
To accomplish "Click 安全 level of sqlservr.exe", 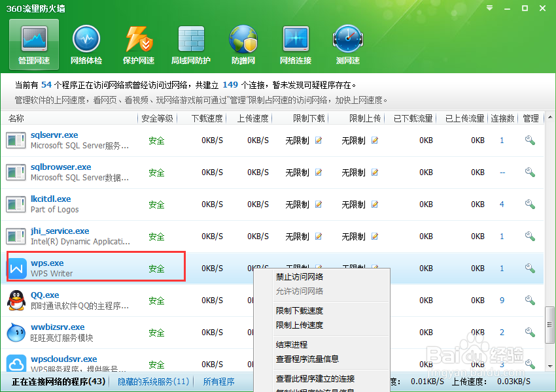I will pos(156,140).
